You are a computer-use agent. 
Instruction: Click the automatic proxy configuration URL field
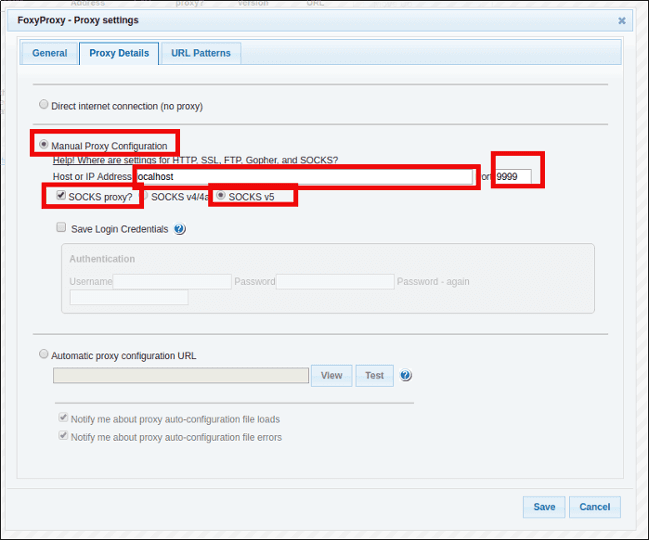click(x=181, y=376)
